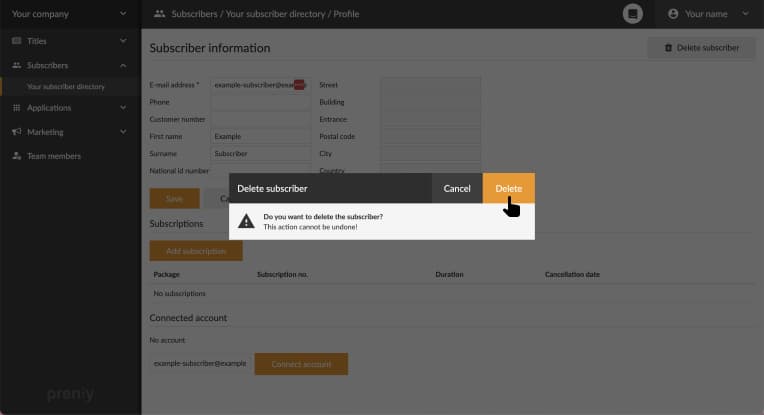Screen dimensions: 764x415
Task: Expand the Applications menu chevron
Action: pos(123,108)
